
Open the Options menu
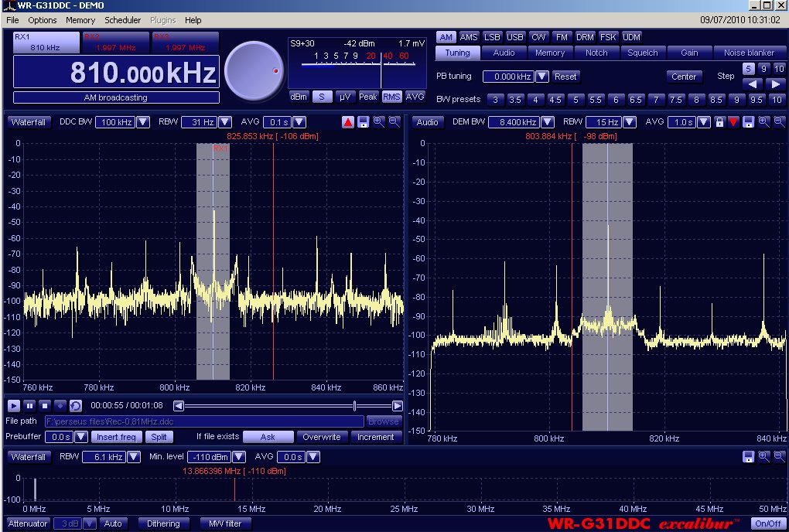(x=43, y=20)
